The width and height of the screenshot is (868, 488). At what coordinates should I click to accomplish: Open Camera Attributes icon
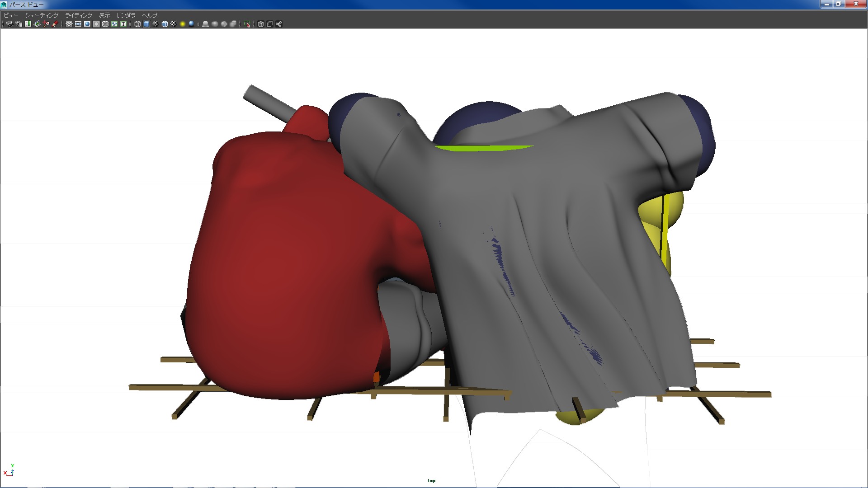click(x=19, y=24)
